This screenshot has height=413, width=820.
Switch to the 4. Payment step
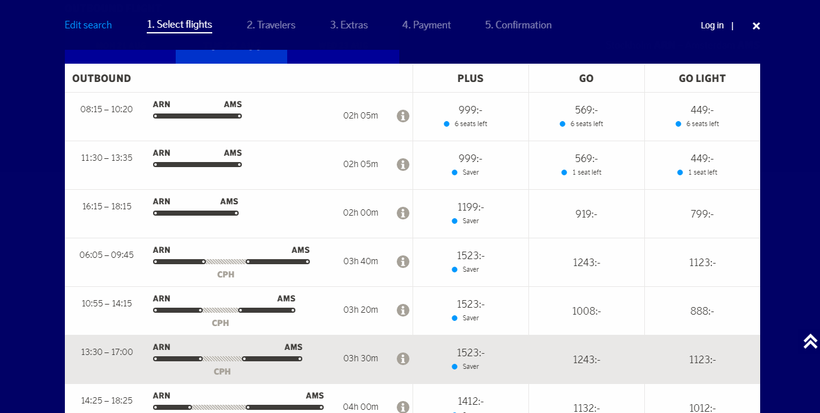[x=427, y=25]
